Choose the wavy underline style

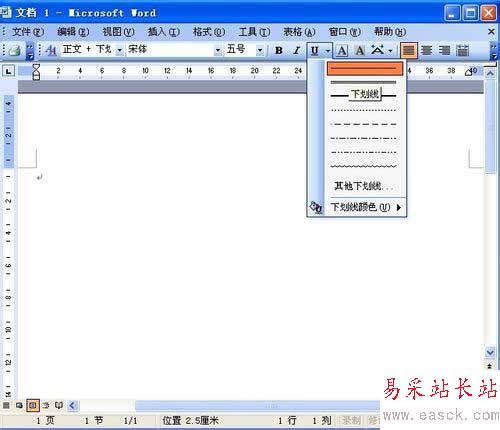364,166
